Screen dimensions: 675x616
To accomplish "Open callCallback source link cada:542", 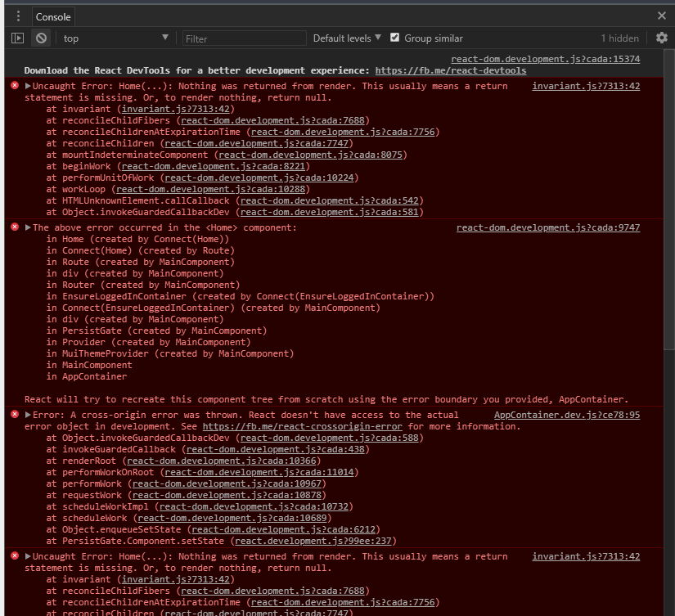I will click(x=330, y=201).
